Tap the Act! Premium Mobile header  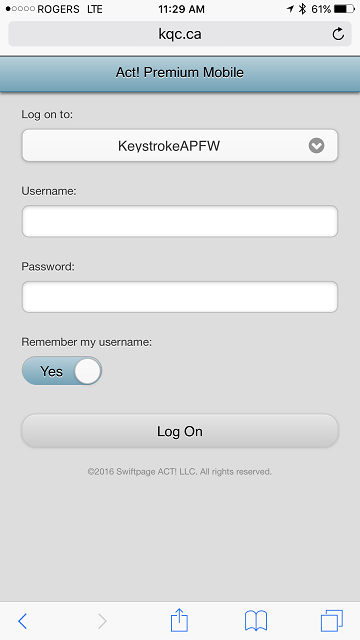coord(180,73)
